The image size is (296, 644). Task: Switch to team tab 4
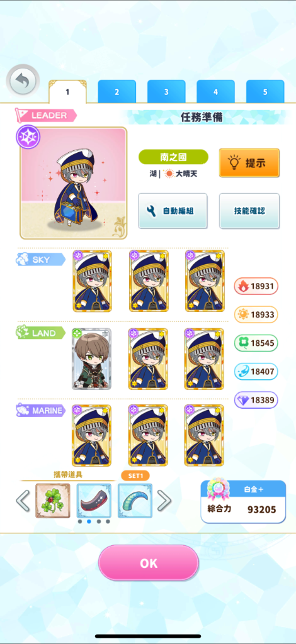pyautogui.click(x=215, y=92)
